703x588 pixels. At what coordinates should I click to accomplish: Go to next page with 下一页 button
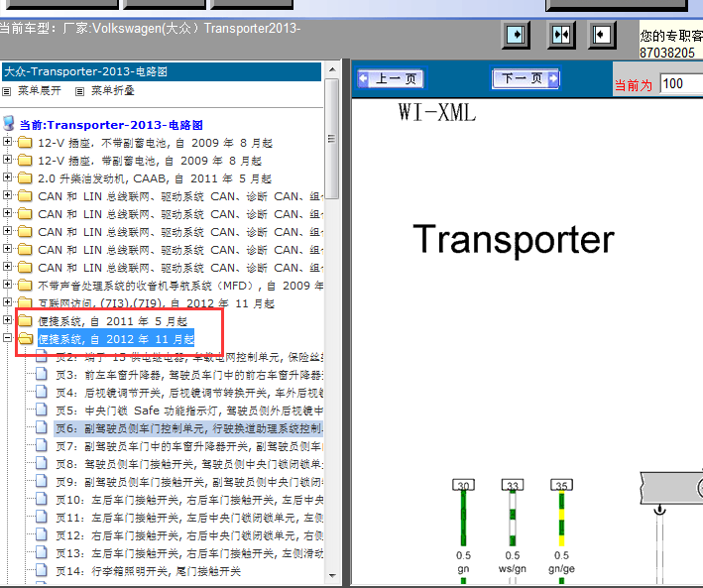tap(526, 79)
